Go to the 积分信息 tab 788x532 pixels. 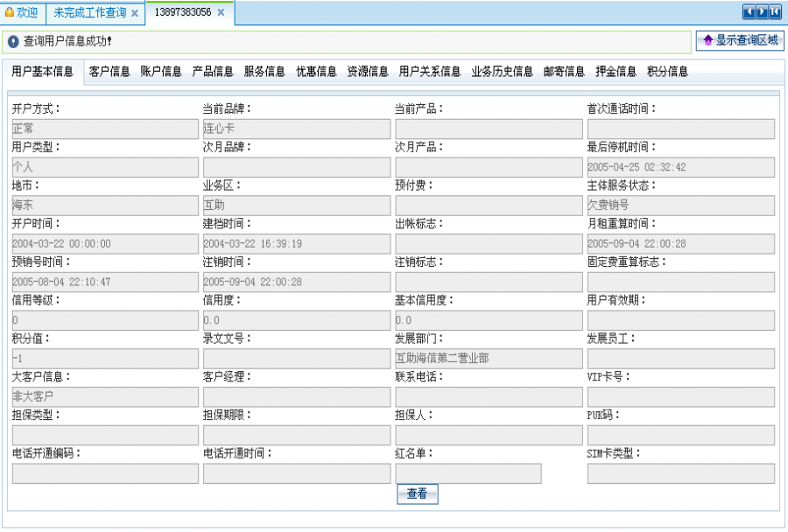pyautogui.click(x=667, y=72)
